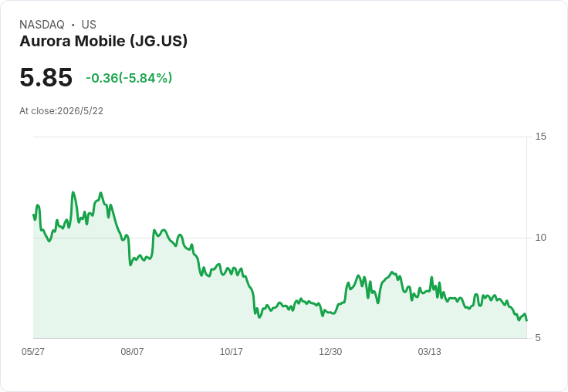568x392 pixels.
Task: Select the 12/30 date axis label
Action: coord(330,352)
